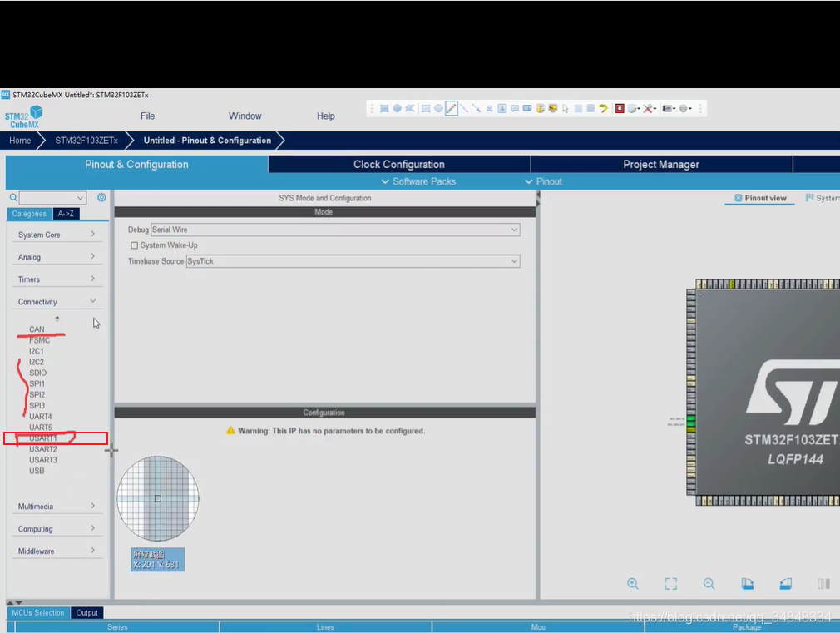The image size is (840, 633).
Task: Zoom out of the pinout view
Action: (709, 584)
